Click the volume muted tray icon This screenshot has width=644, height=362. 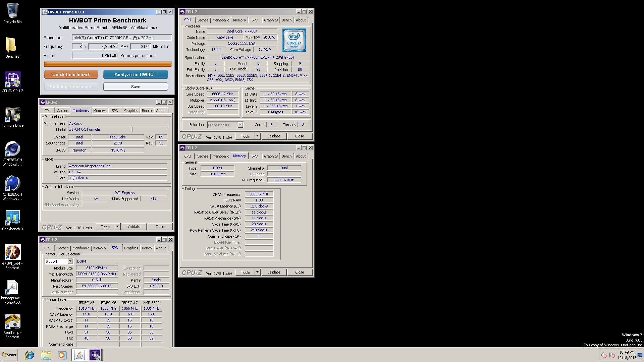coord(604,355)
